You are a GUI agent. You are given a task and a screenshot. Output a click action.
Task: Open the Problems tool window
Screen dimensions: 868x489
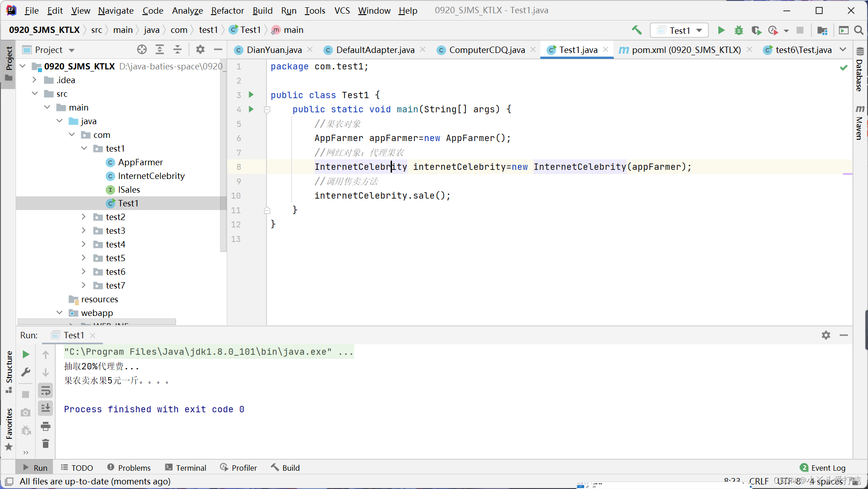coord(129,468)
